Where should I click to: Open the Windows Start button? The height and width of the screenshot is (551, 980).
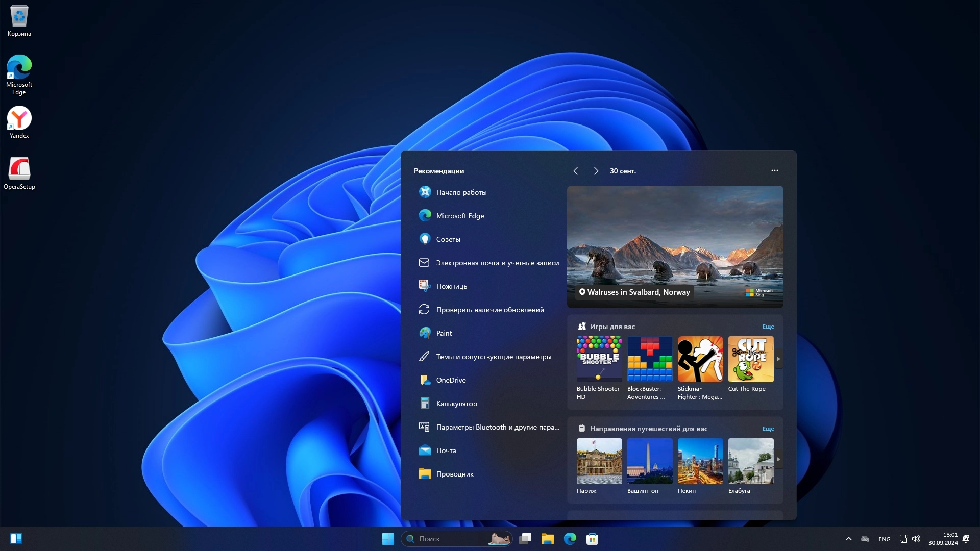coord(388,539)
